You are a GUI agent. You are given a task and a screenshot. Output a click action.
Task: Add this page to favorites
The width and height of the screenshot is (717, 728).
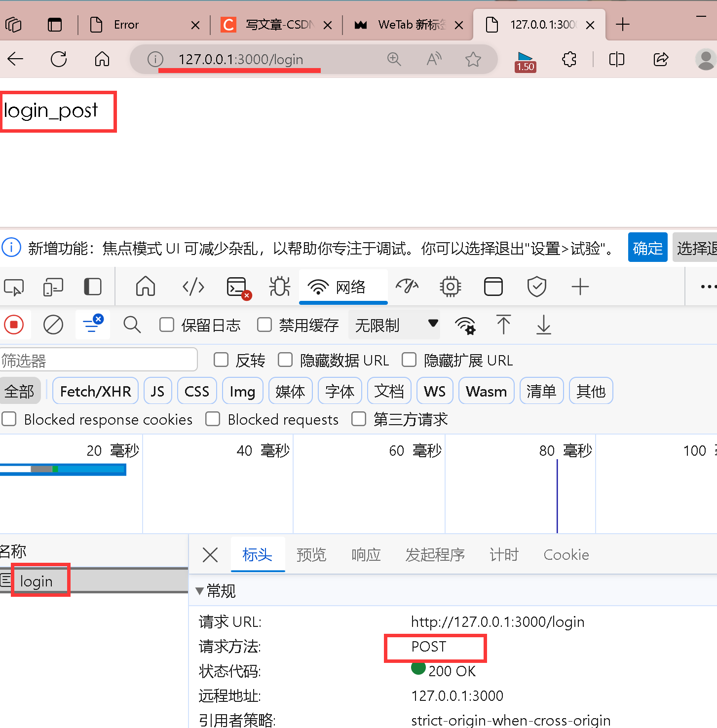click(473, 59)
